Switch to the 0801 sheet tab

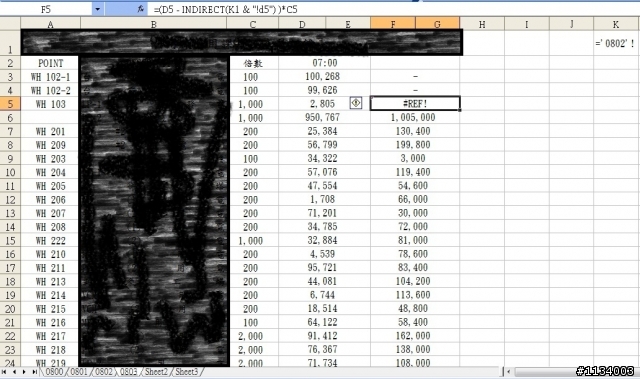(x=79, y=372)
